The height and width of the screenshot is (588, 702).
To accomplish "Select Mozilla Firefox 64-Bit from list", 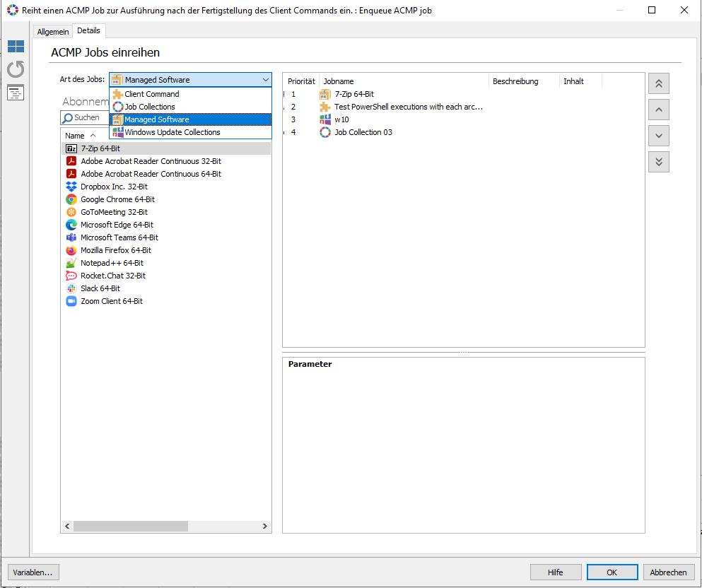I will (115, 250).
